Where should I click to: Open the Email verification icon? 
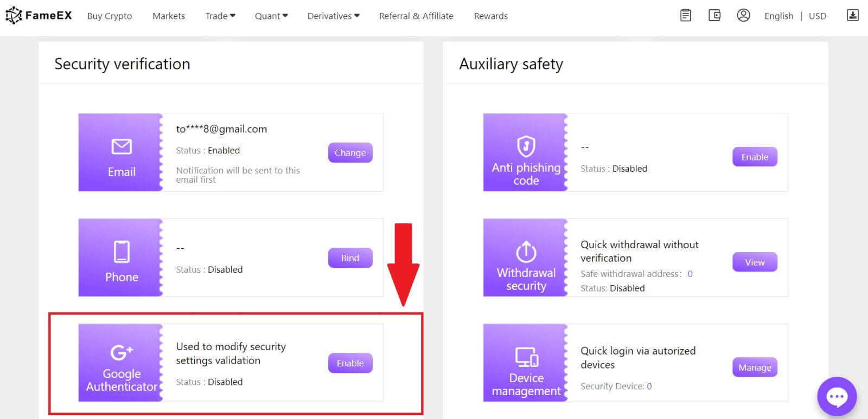120,152
